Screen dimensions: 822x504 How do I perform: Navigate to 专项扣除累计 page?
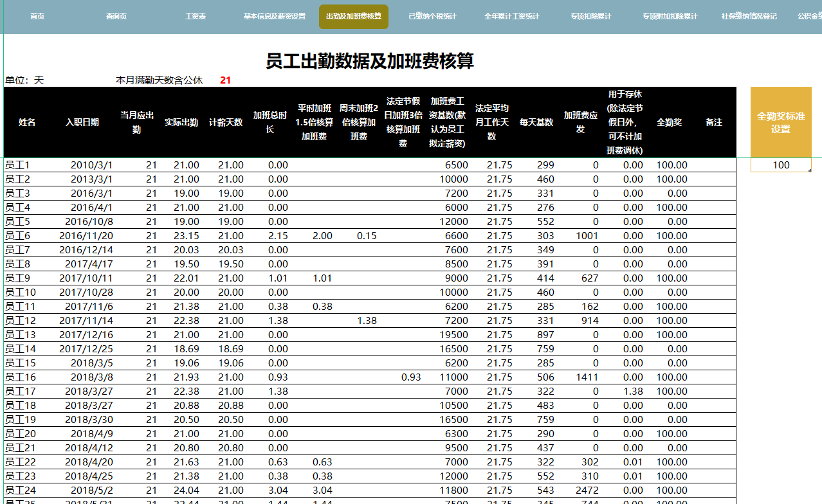[x=590, y=17]
